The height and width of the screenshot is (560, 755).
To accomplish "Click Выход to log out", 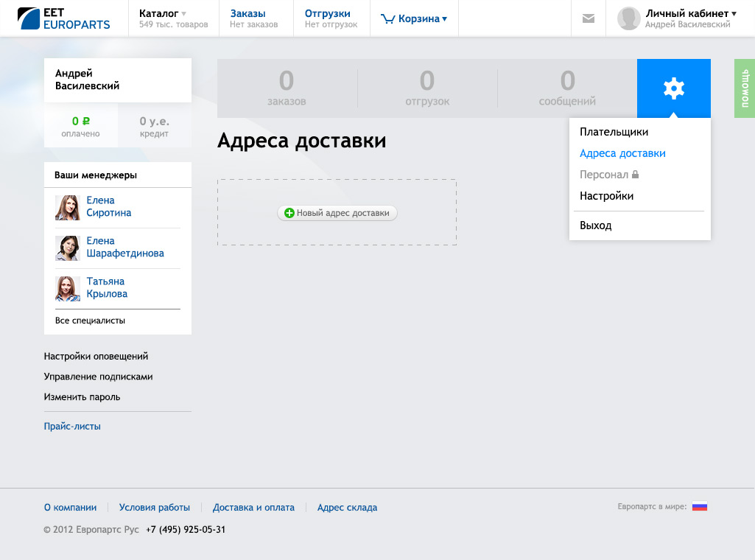I will tap(595, 225).
